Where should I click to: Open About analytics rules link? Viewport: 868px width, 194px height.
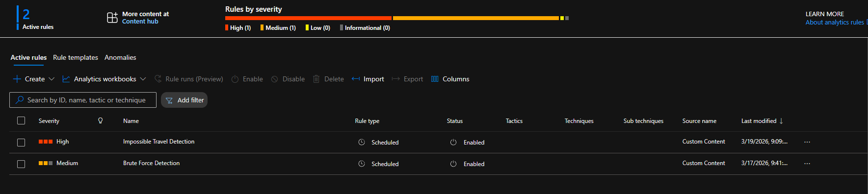835,22
